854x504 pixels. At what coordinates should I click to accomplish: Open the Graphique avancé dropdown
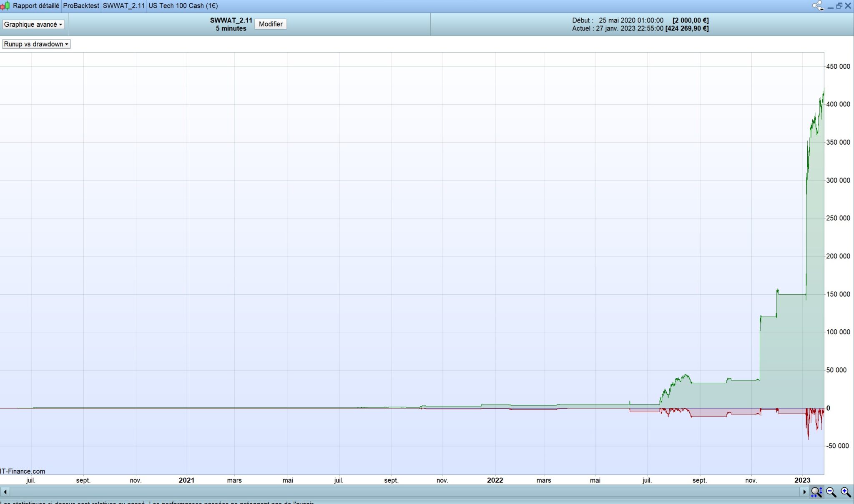click(x=33, y=24)
